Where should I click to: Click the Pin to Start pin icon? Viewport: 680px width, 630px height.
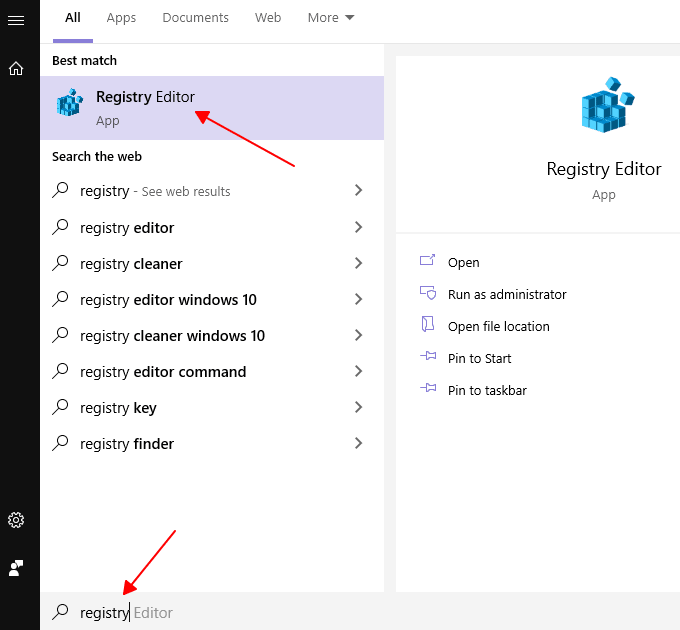pyautogui.click(x=428, y=356)
